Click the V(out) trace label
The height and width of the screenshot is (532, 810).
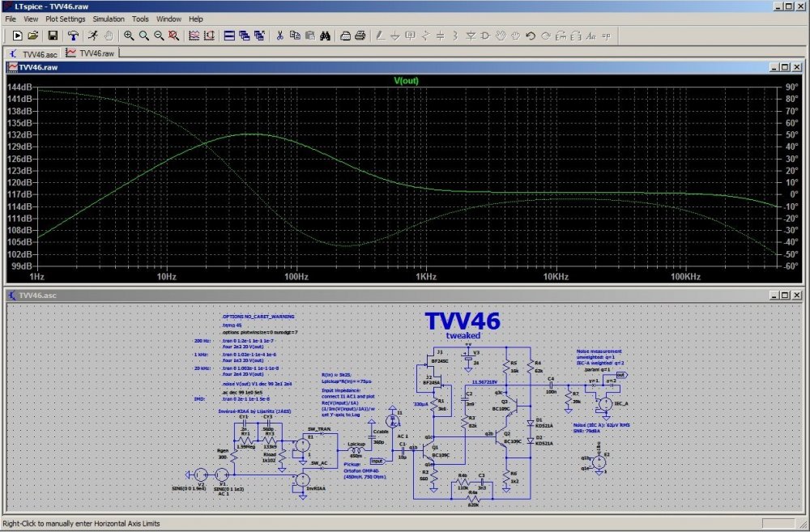click(406, 80)
